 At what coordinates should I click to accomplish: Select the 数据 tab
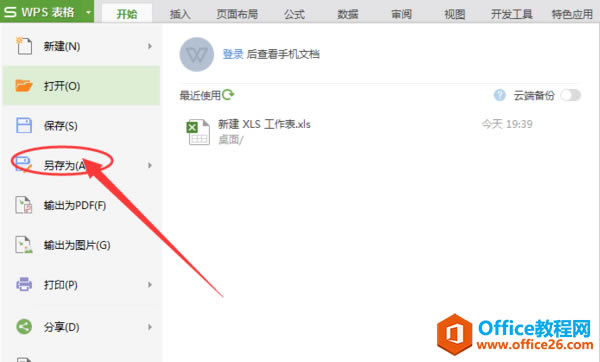[348, 14]
